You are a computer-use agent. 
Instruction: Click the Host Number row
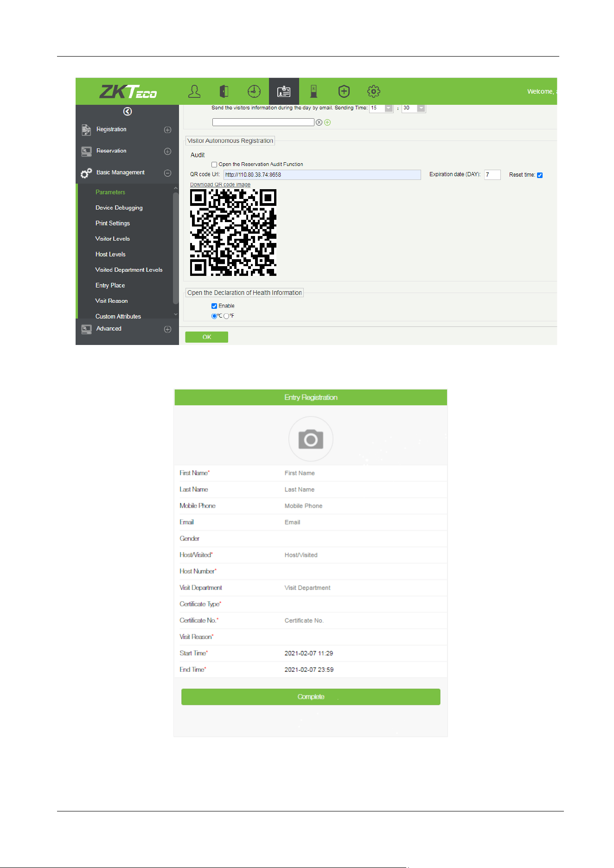[311, 571]
